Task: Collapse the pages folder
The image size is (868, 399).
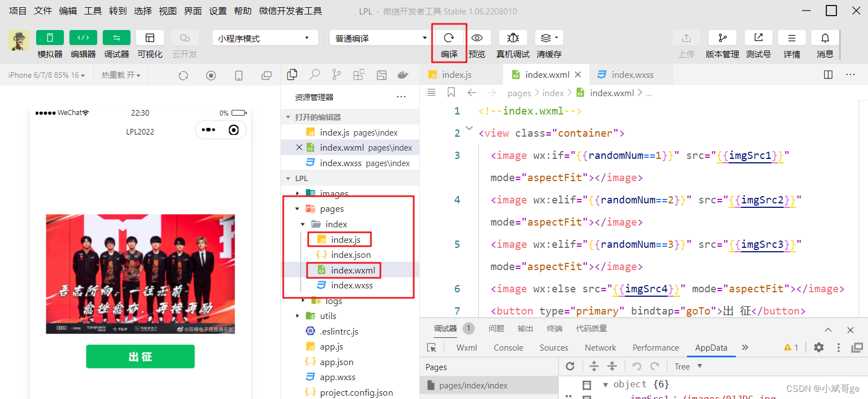Action: point(298,209)
